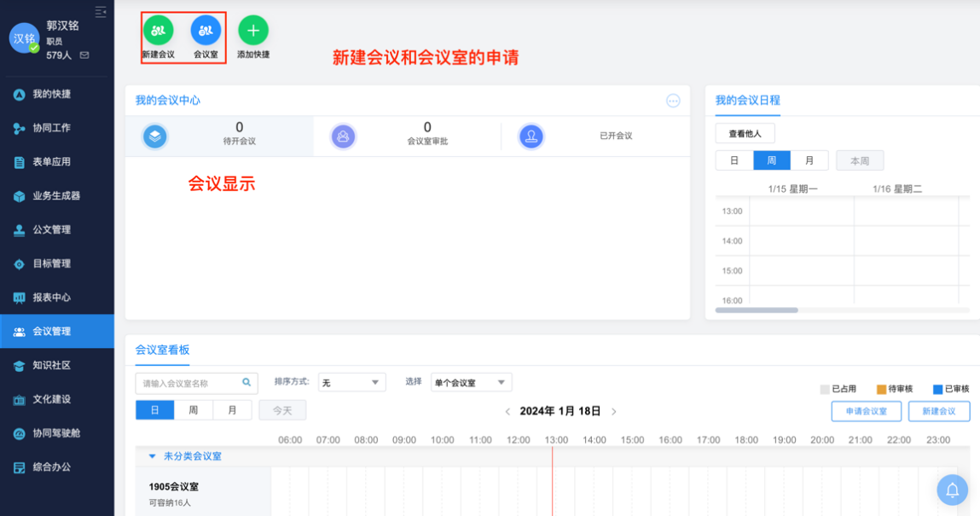Screen dimensions: 980x516
Task: Click the 申请会议室 button
Action: tap(866, 410)
